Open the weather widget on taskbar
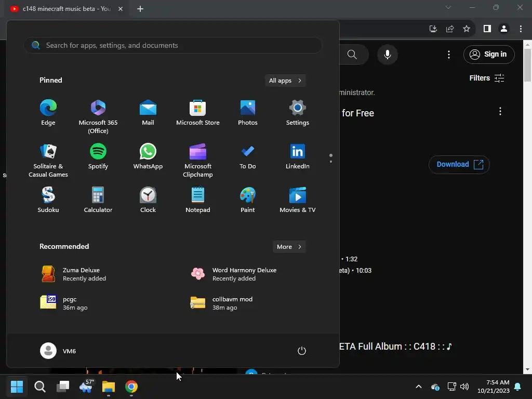 coord(86,387)
